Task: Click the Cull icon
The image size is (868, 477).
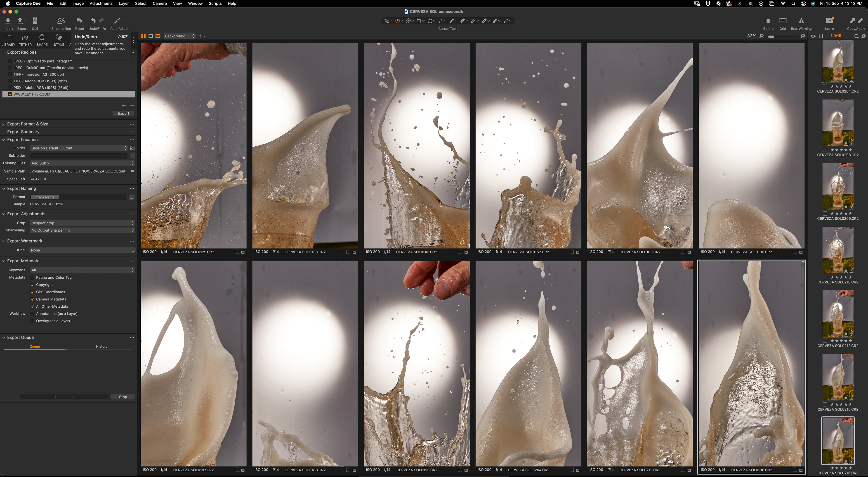Action: pos(35,21)
